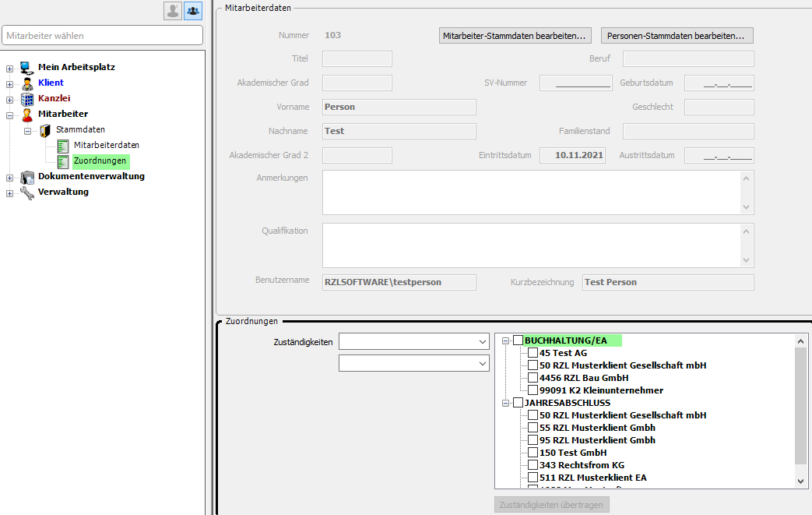Image resolution: width=812 pixels, height=515 pixels.
Task: Collapse the JAHRESABSCHLUSS tree group
Action: 505,403
